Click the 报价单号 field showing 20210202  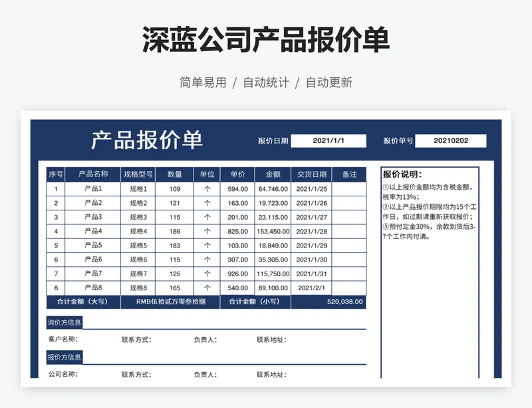click(x=451, y=141)
